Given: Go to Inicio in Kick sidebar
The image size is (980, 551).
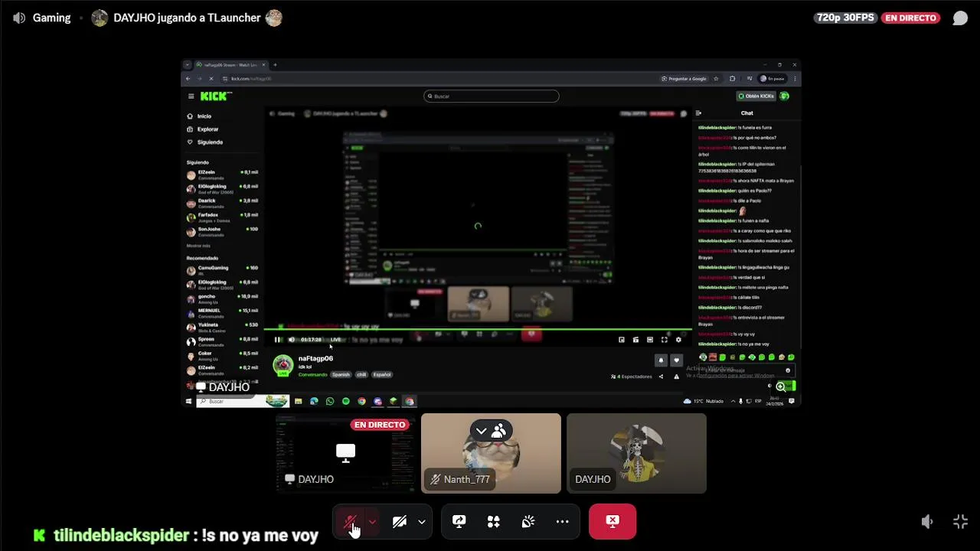Looking at the screenshot, I should point(199,116).
